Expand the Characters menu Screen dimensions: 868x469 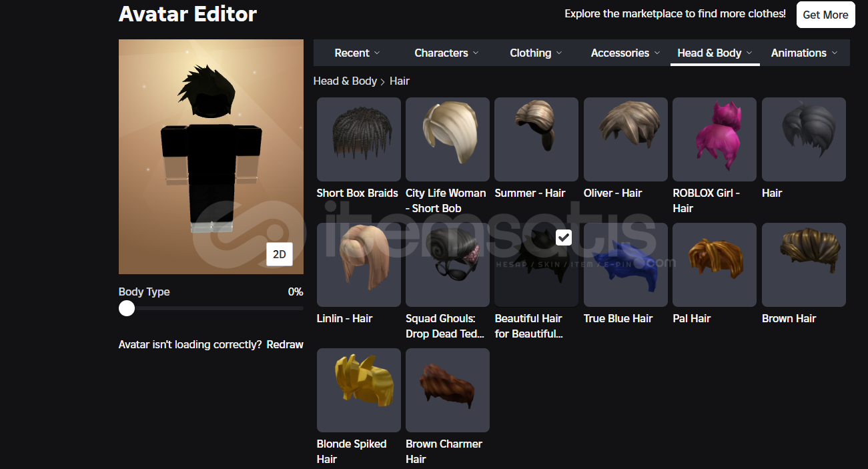(446, 53)
